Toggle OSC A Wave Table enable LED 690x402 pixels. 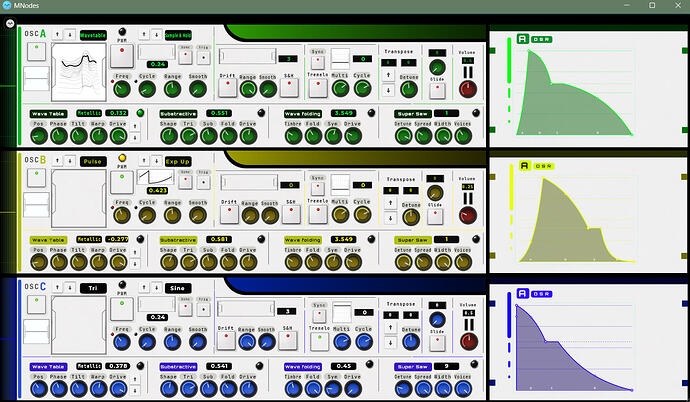140,113
